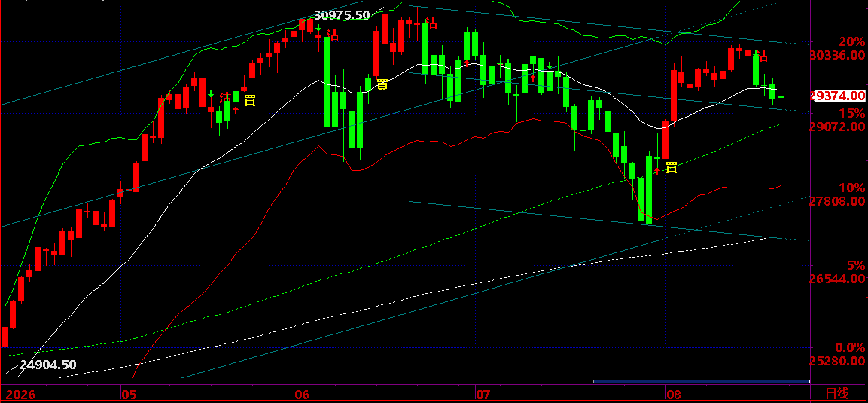Click the 買 buy signal after the late-July low

click(x=672, y=167)
